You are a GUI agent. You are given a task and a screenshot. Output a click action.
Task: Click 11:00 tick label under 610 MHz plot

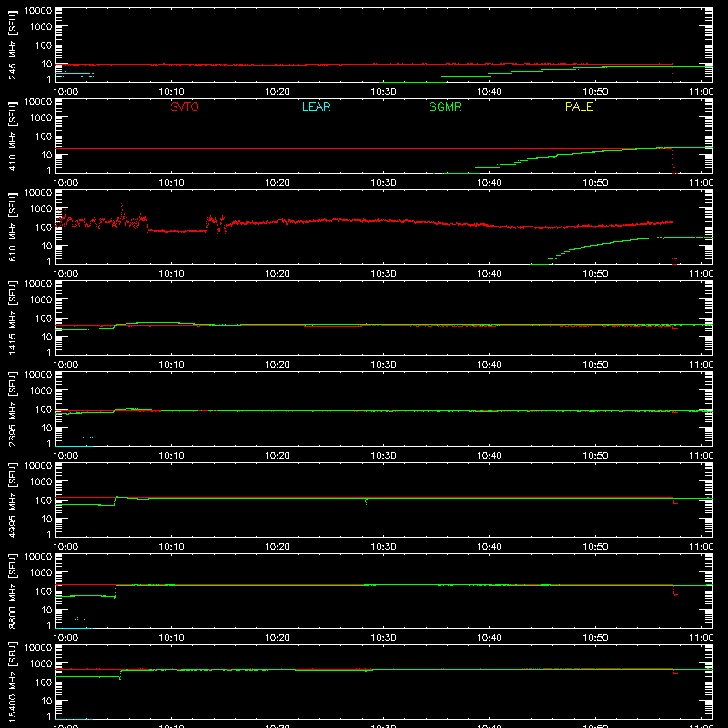pos(701,274)
